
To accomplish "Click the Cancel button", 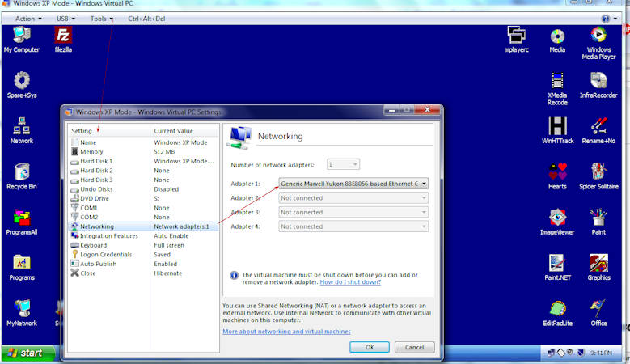I will [414, 347].
